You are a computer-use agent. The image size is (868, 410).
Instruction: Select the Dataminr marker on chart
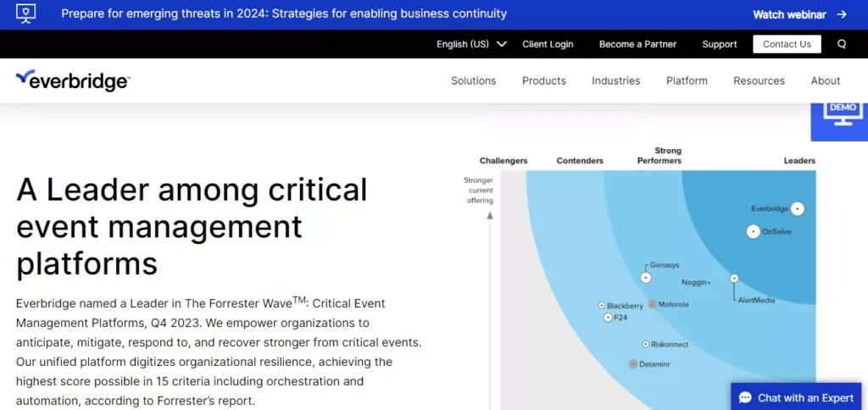pos(633,364)
